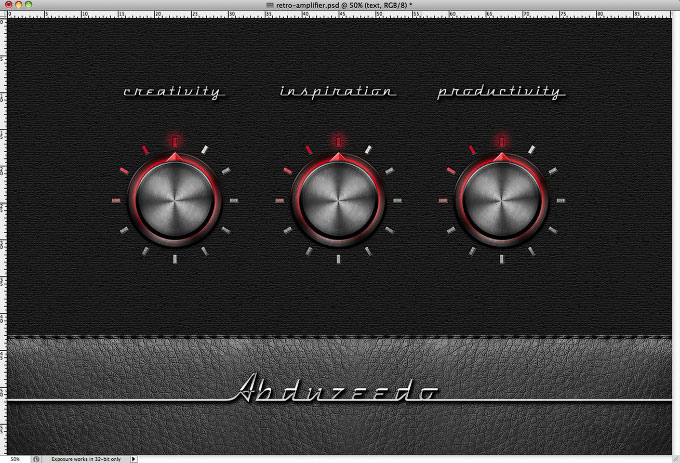Click the status bar icon next to the 50% field

pyautogui.click(x=36, y=459)
